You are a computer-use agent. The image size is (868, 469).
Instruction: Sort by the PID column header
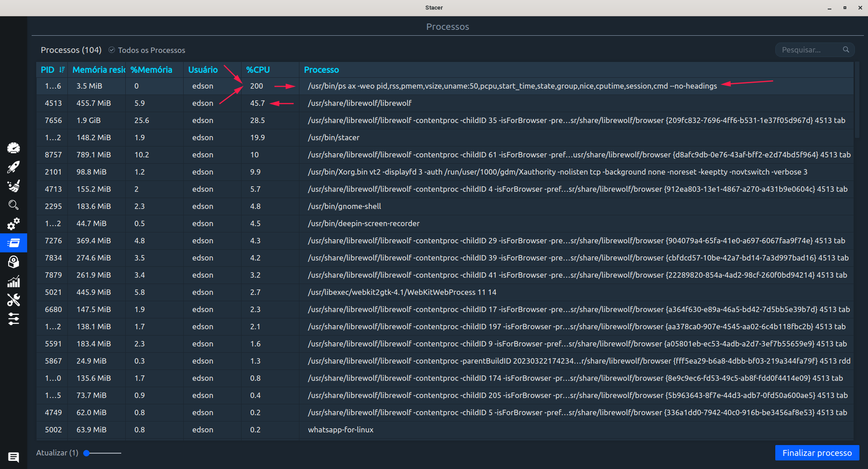tap(48, 70)
